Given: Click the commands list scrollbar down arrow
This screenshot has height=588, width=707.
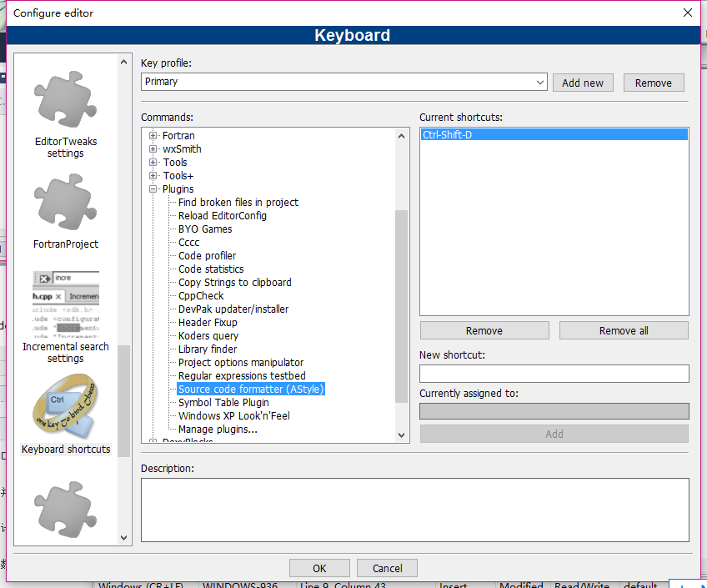Looking at the screenshot, I should [x=401, y=435].
